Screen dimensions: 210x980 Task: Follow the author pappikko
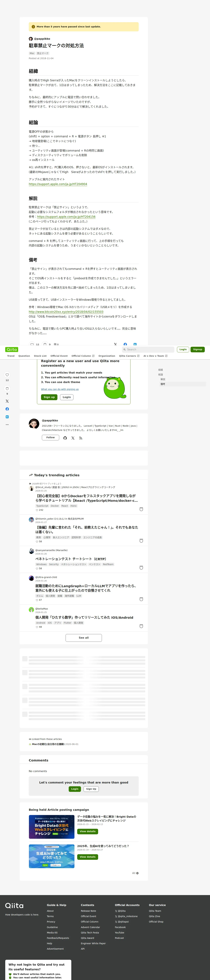50,438
